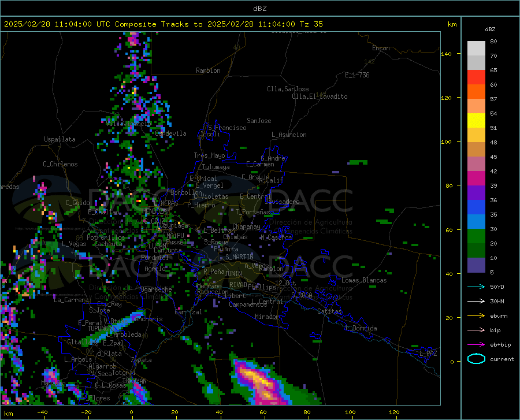
Task: Click the S_MARTIN label on map
Action: pos(239,257)
